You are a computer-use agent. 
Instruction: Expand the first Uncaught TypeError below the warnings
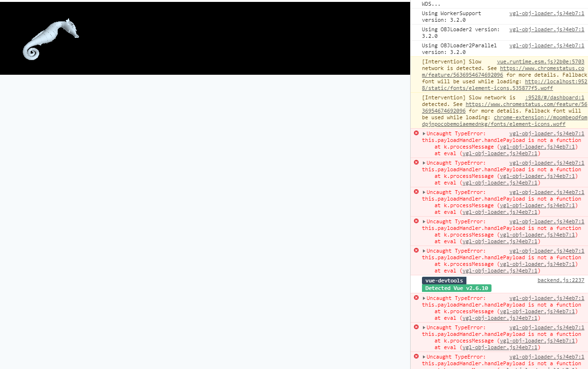[x=424, y=134]
